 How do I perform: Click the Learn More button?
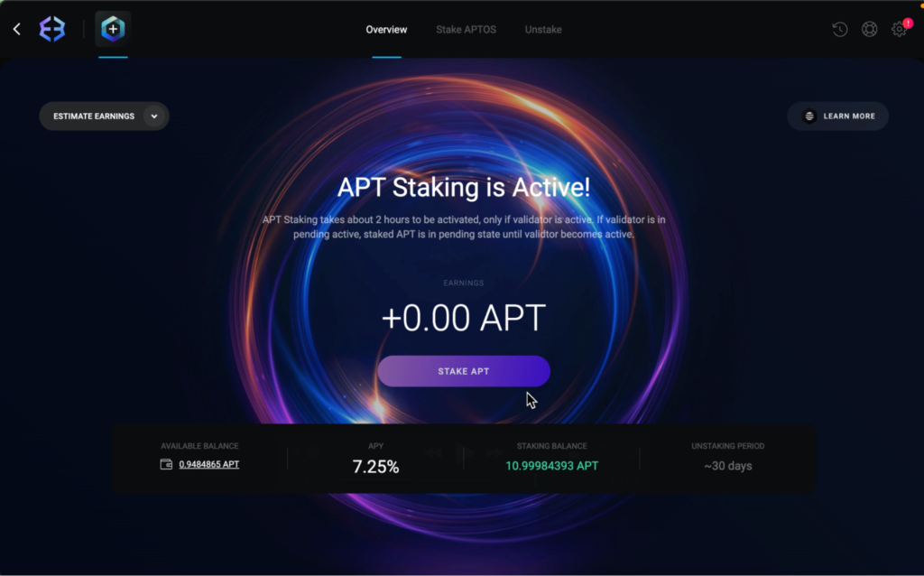click(x=838, y=116)
